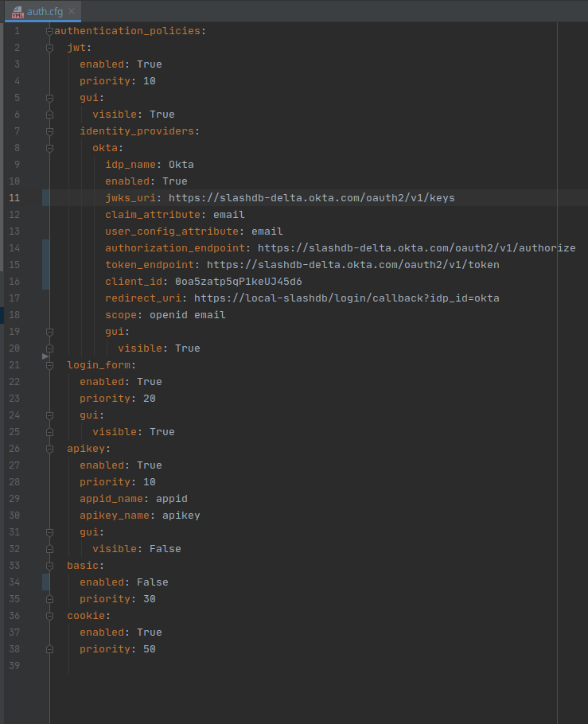
Task: Open the authorization_endpoint URL
Action: (x=416, y=248)
